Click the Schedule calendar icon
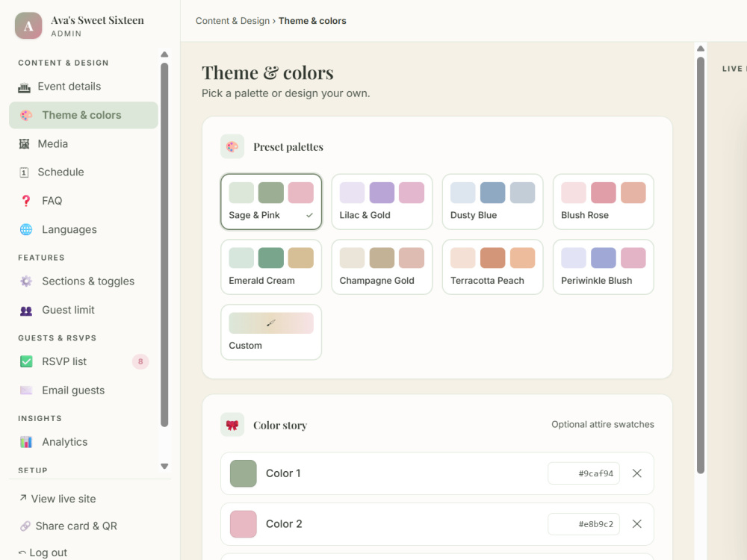 point(25,172)
